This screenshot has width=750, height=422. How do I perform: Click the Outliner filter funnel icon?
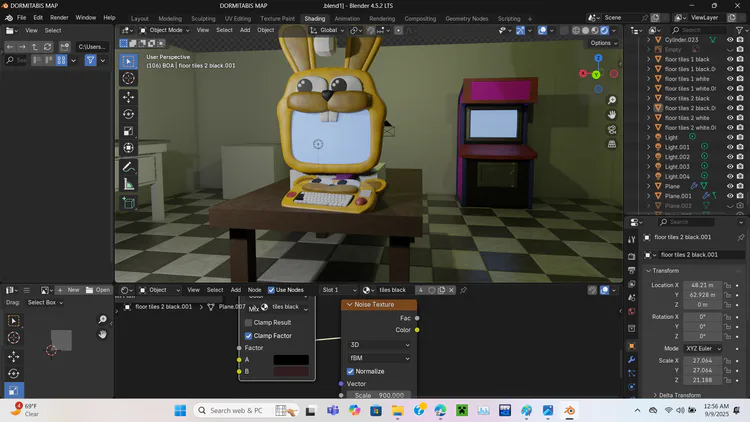739,30
